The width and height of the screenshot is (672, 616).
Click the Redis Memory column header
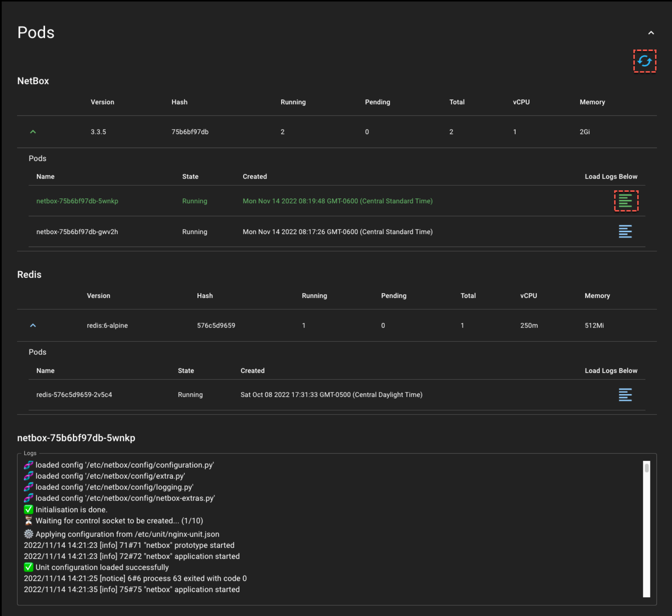(597, 296)
